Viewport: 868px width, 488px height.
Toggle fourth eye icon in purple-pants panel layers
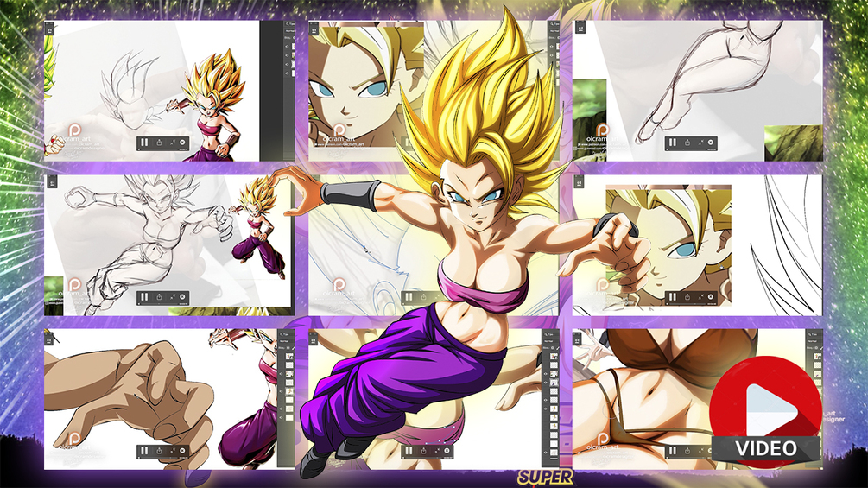pos(545,409)
